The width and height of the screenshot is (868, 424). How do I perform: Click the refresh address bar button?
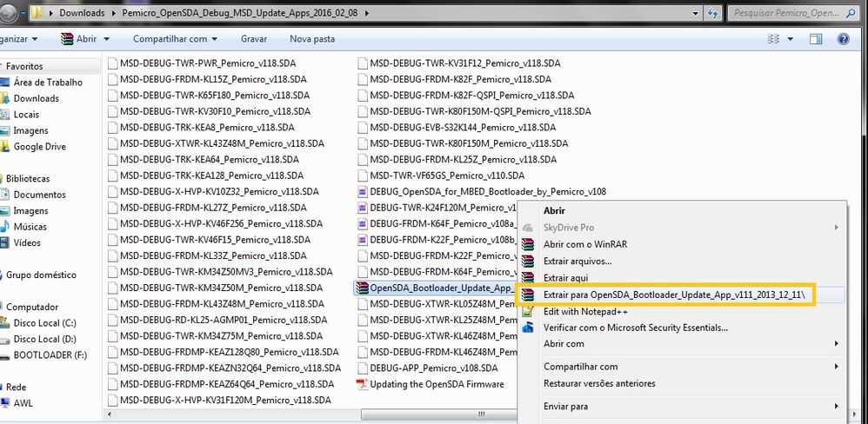(713, 13)
